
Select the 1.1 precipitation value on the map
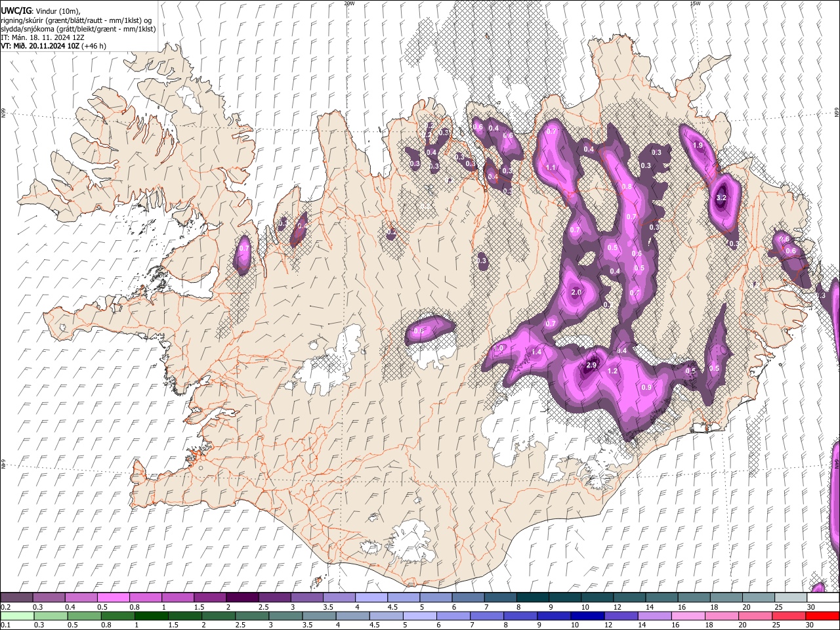[x=551, y=168]
